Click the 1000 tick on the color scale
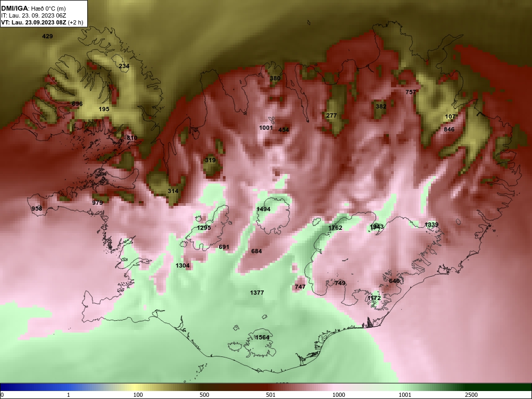 [339, 395]
